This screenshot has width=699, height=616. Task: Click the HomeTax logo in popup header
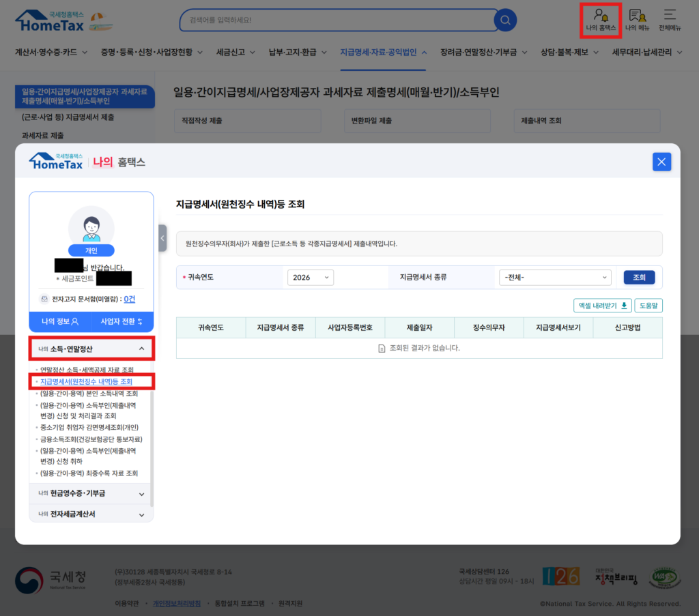[56, 162]
